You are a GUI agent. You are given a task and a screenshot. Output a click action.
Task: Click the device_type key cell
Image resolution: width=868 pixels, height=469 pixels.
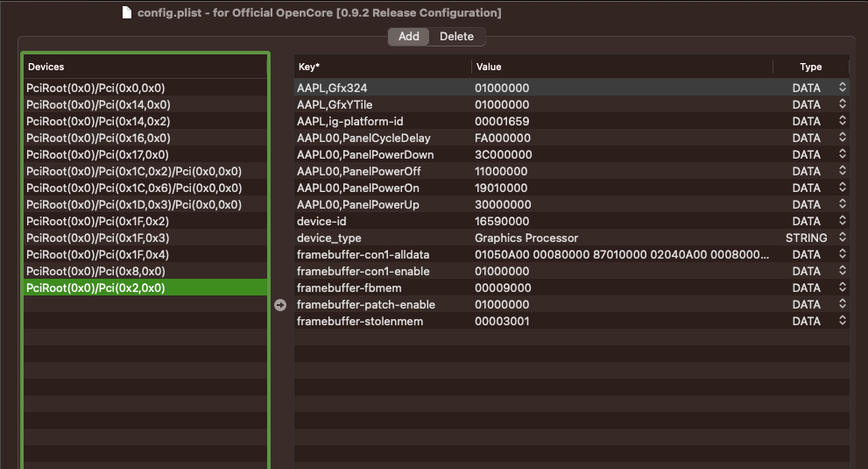click(383, 238)
